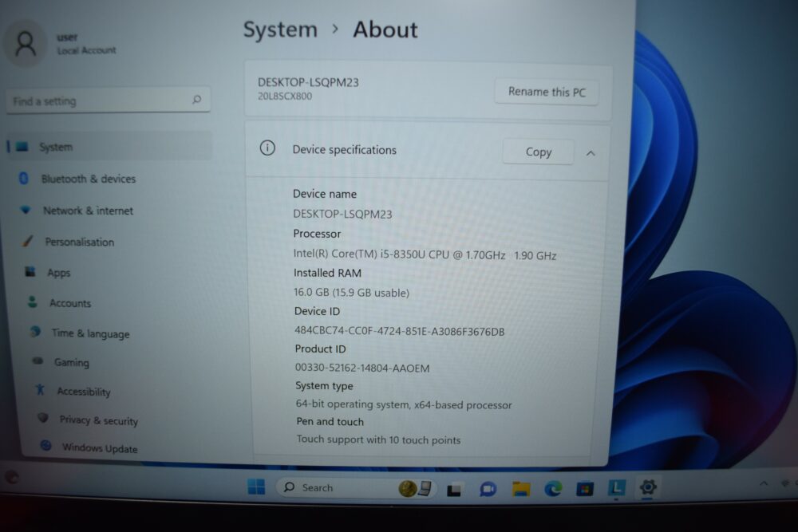
Task: Click Touch support with 10 touch points
Action: point(378,439)
